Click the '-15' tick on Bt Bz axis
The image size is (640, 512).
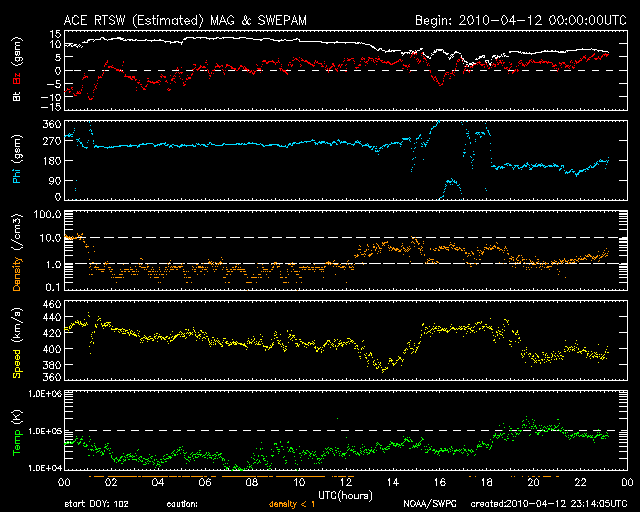[x=51, y=107]
